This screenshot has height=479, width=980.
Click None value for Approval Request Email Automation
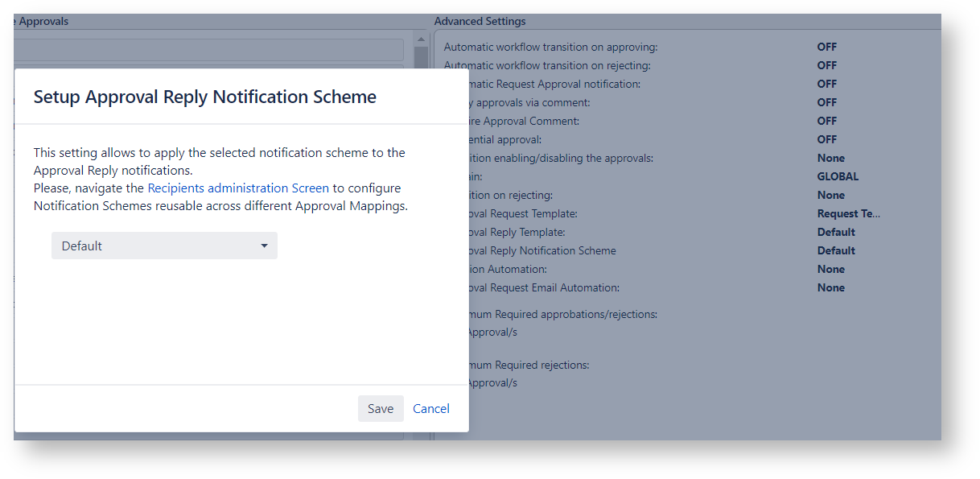click(831, 288)
